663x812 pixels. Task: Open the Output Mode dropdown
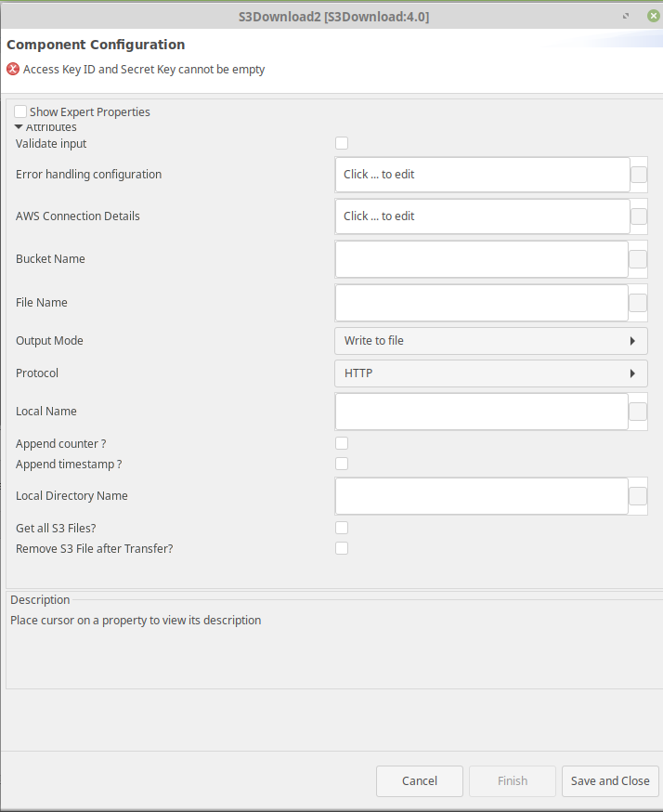(x=490, y=341)
